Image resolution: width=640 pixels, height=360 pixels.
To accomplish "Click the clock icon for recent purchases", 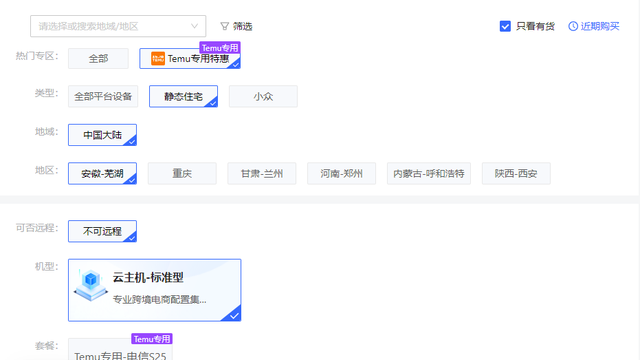I will coord(573,26).
